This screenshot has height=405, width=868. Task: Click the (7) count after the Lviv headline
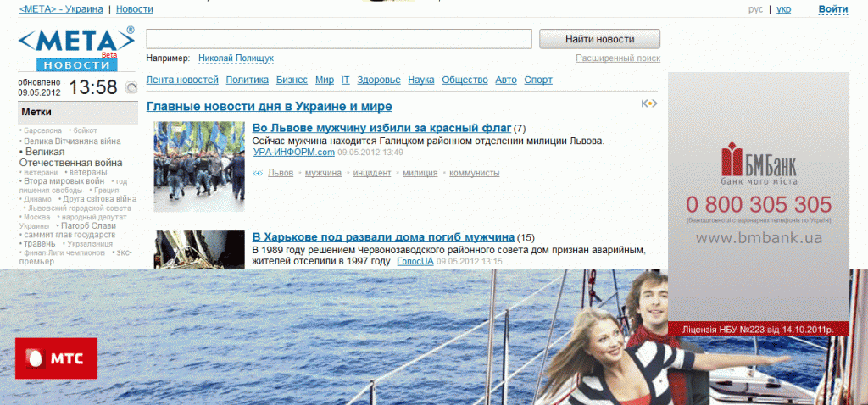[x=520, y=129]
